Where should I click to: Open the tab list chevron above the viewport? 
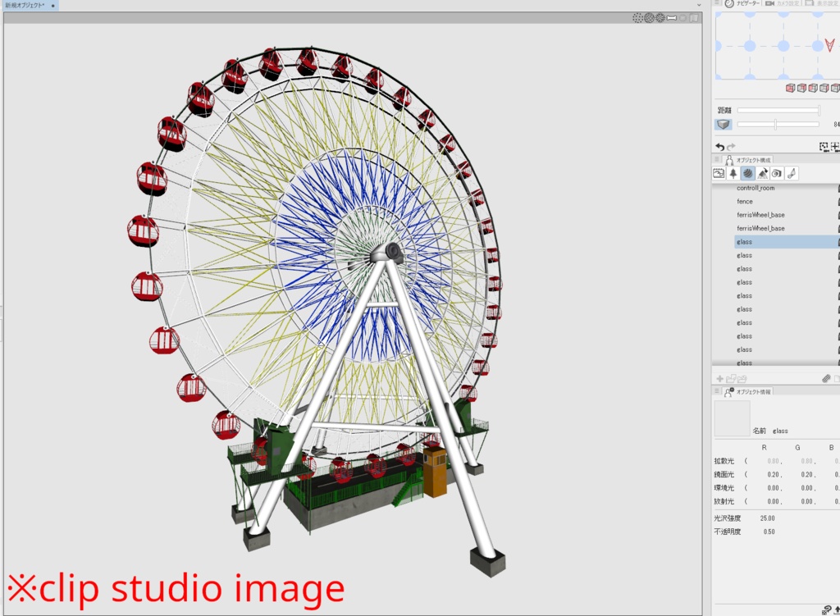pyautogui.click(x=699, y=5)
